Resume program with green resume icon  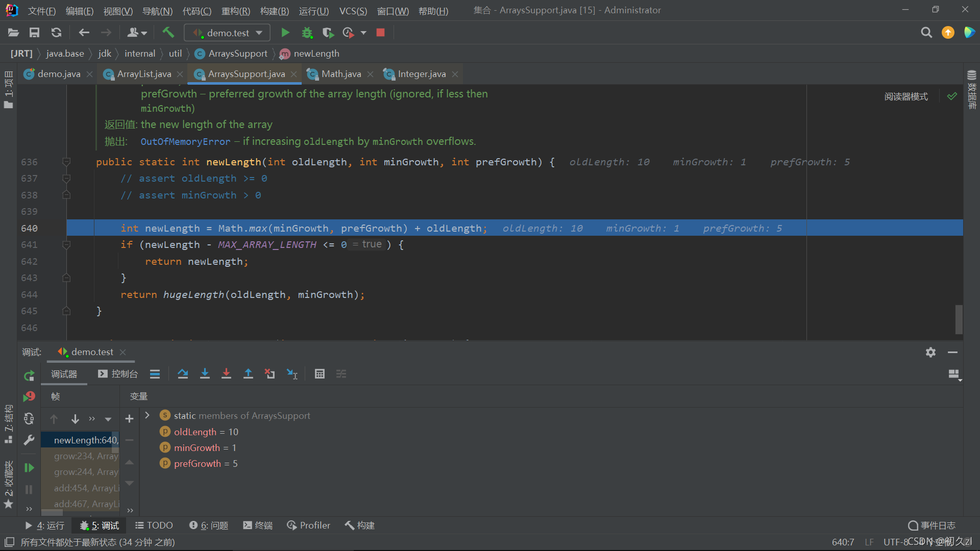pyautogui.click(x=29, y=468)
